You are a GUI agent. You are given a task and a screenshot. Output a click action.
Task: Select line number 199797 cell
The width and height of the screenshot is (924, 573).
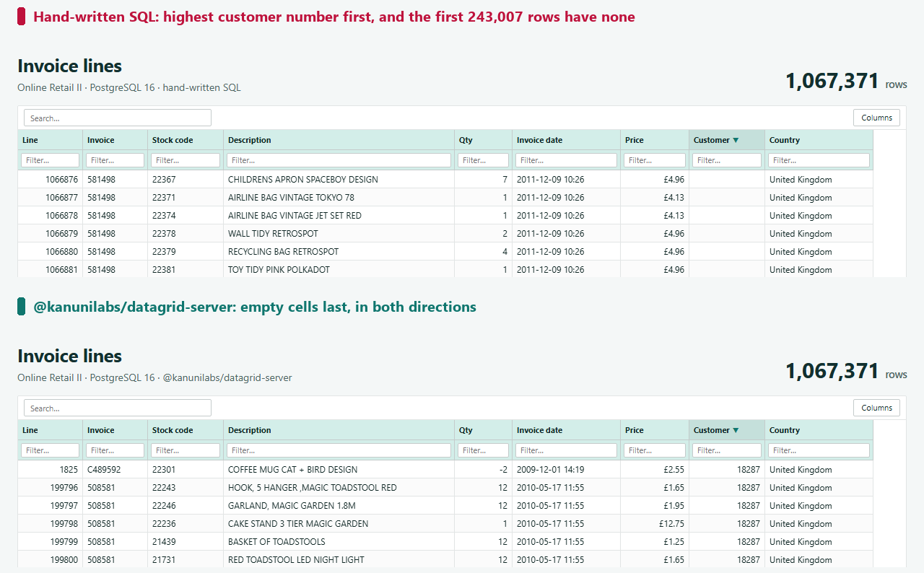coord(51,506)
